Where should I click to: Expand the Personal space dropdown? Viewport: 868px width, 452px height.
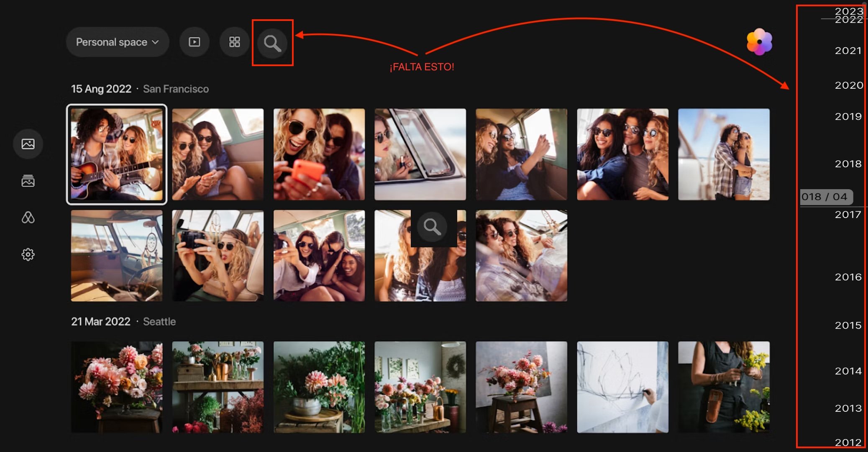[x=117, y=42]
